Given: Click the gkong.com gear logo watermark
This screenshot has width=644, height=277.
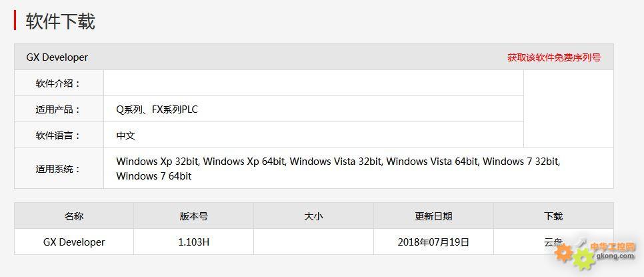Looking at the screenshot, I should point(594,254).
